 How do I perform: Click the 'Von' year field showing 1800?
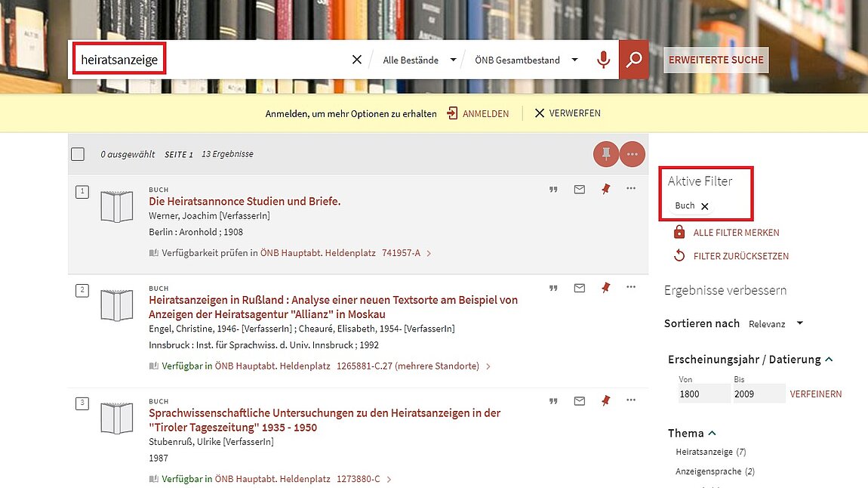click(x=703, y=394)
